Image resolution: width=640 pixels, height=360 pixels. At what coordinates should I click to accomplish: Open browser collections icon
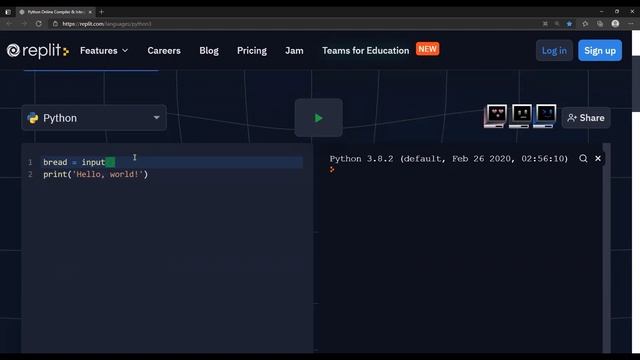point(600,24)
